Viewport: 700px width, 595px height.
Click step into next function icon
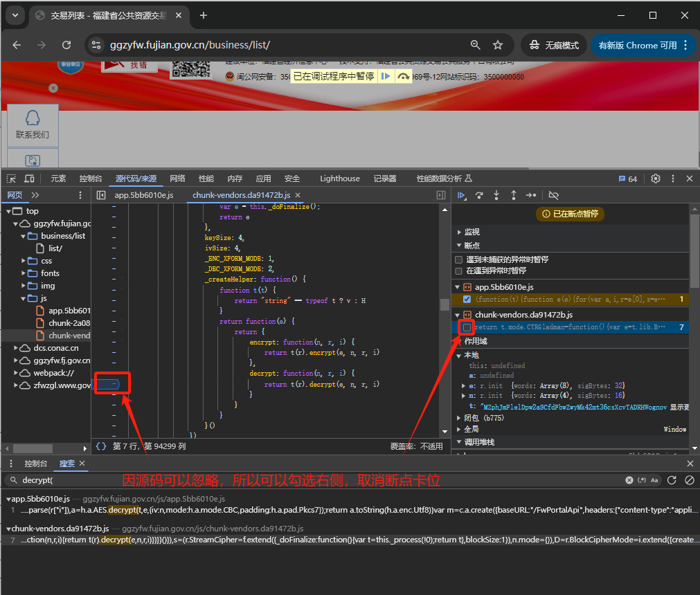(x=496, y=196)
